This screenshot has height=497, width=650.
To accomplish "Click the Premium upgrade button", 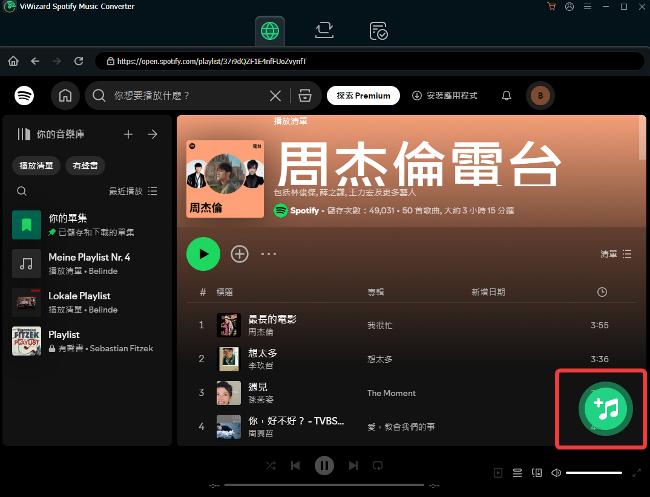I will pos(363,96).
